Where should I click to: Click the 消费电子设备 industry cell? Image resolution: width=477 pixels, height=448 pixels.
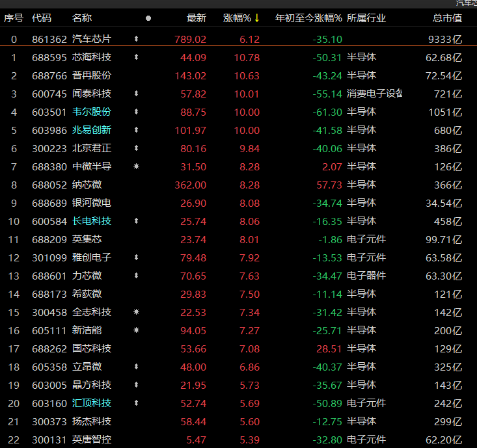coord(374,94)
